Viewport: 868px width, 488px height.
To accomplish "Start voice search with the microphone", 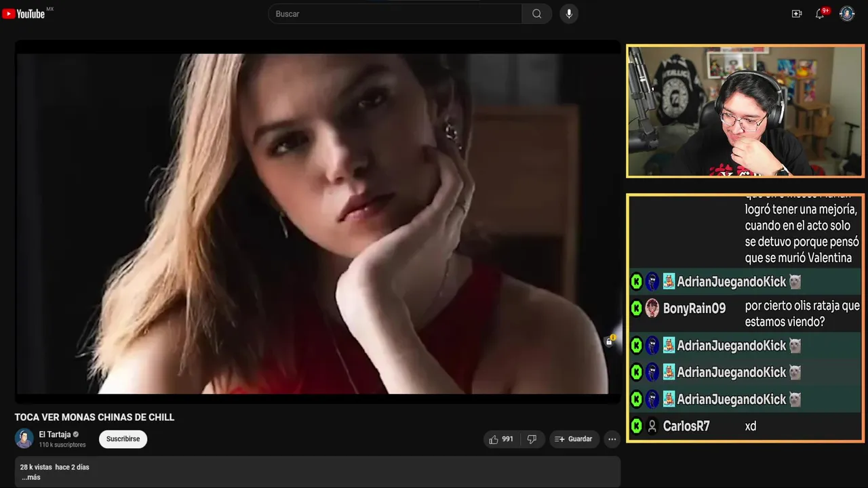I will [x=569, y=14].
